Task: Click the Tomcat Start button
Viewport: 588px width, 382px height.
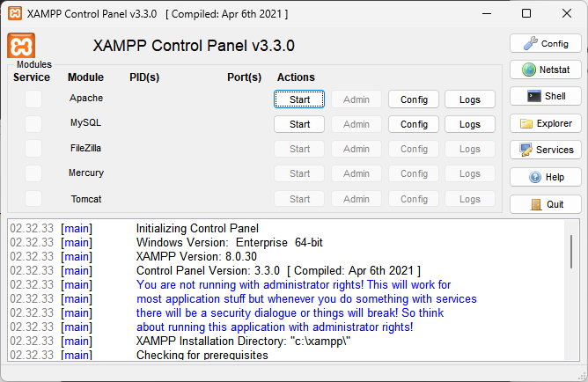Action: pos(299,199)
